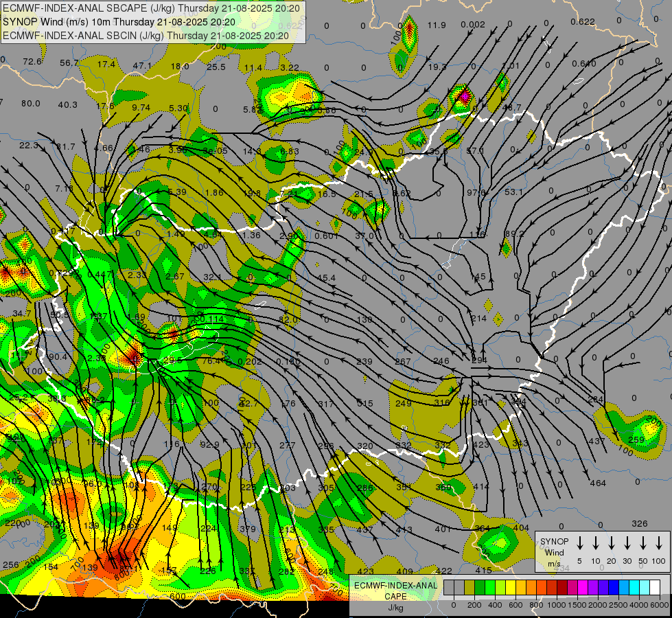Click the map value '0.002'
672x618 pixels.
click(473, 25)
